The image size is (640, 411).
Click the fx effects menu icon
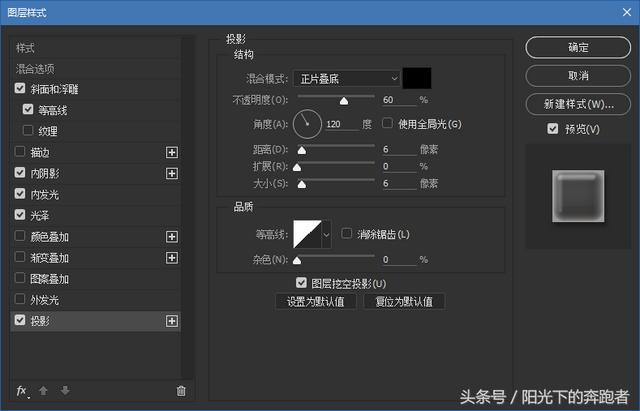point(22,391)
